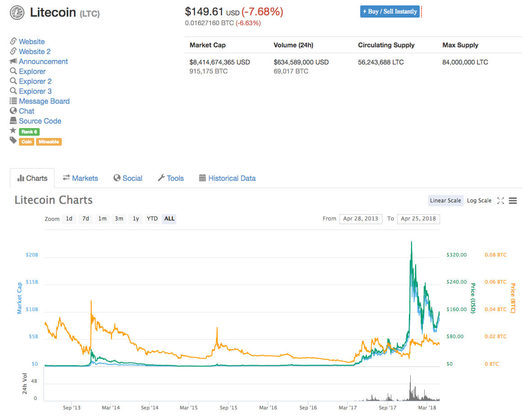Open the Chat link
532x418 pixels.
pyautogui.click(x=27, y=111)
